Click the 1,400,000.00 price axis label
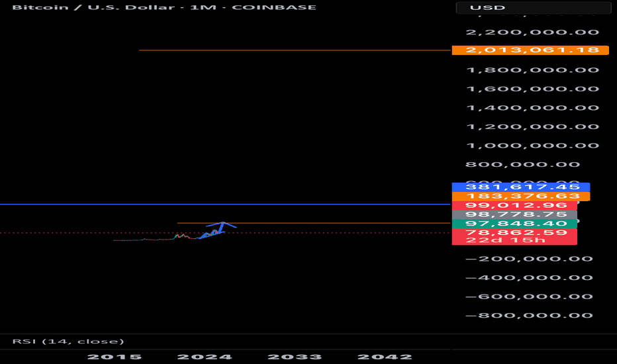The height and width of the screenshot is (364, 617). (x=532, y=108)
